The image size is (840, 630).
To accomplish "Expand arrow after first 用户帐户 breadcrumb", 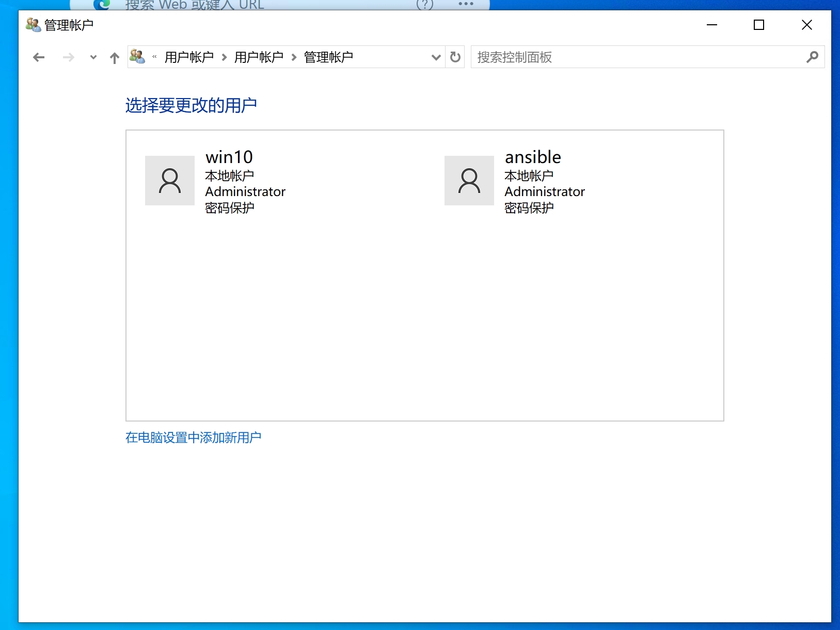I will 224,57.
